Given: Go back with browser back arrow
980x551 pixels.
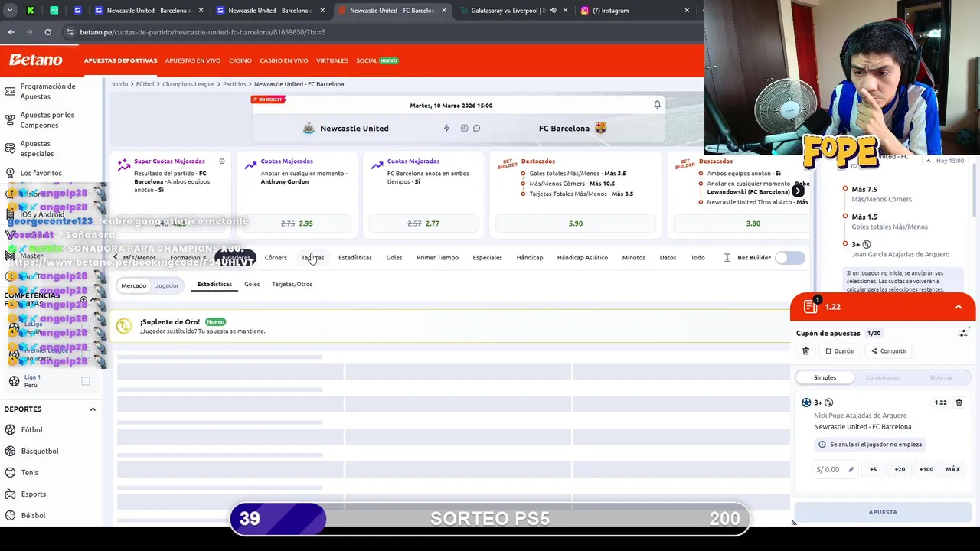Looking at the screenshot, I should 11,32.
